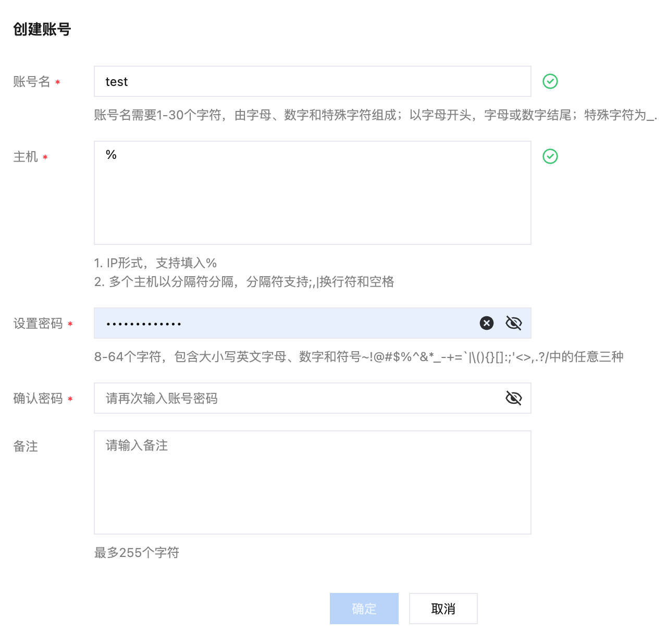Click the 创建账号 dialog title
This screenshot has width=667, height=644.
click(x=42, y=29)
